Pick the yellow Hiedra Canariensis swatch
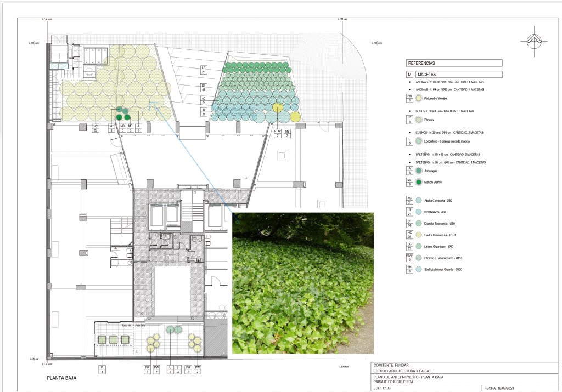The height and width of the screenshot is (392, 562). [419, 235]
